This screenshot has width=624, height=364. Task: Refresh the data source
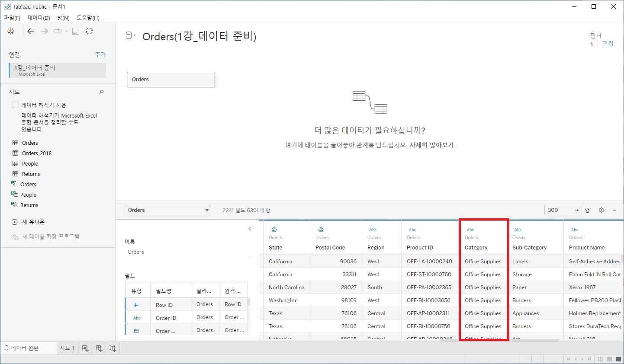pos(90,31)
